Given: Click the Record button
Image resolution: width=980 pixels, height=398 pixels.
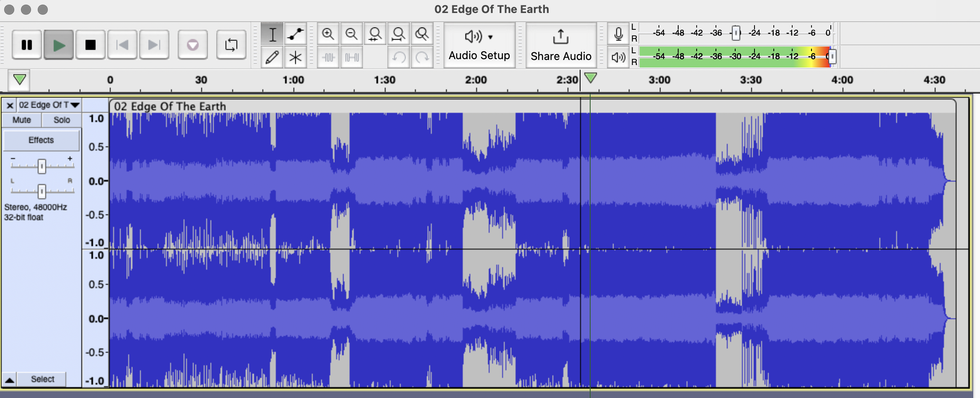Looking at the screenshot, I should coord(193,45).
